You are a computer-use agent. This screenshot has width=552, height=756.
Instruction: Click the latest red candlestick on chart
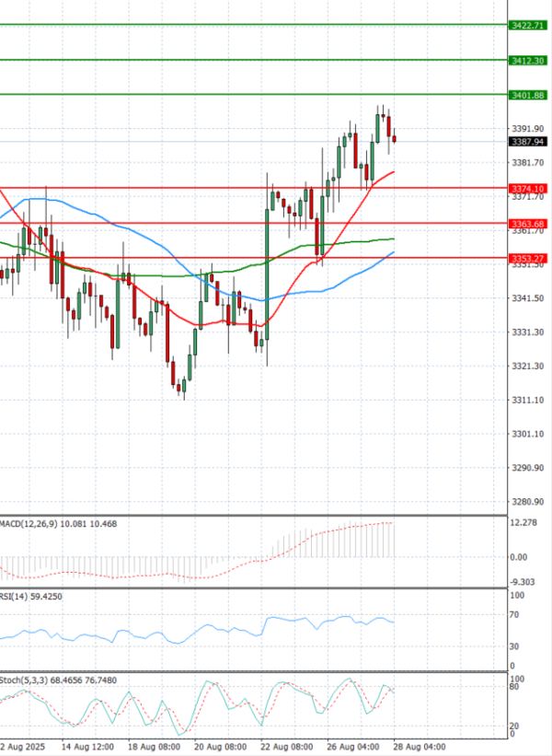pos(395,139)
